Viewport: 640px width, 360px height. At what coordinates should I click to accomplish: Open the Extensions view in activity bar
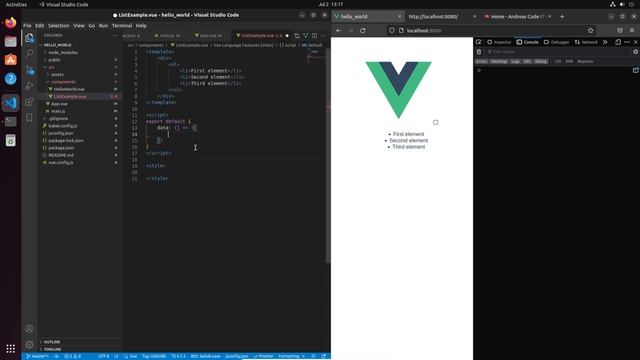(29, 102)
